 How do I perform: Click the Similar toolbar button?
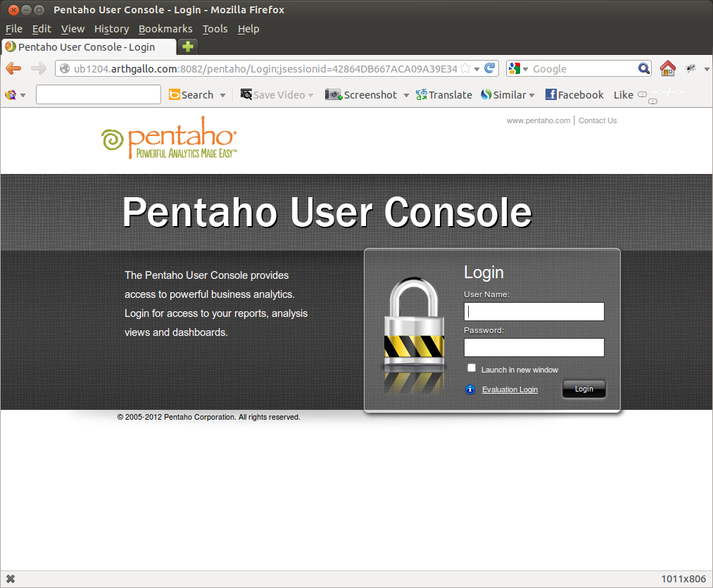(x=503, y=94)
